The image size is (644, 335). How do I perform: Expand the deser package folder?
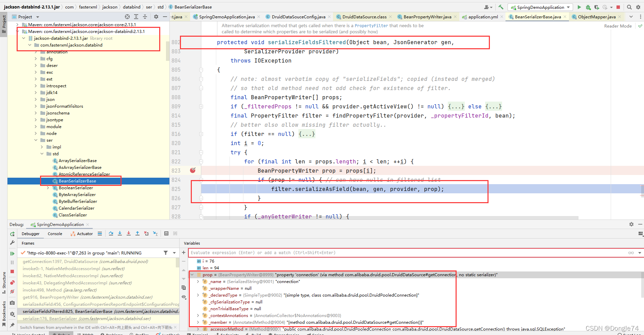[36, 66]
